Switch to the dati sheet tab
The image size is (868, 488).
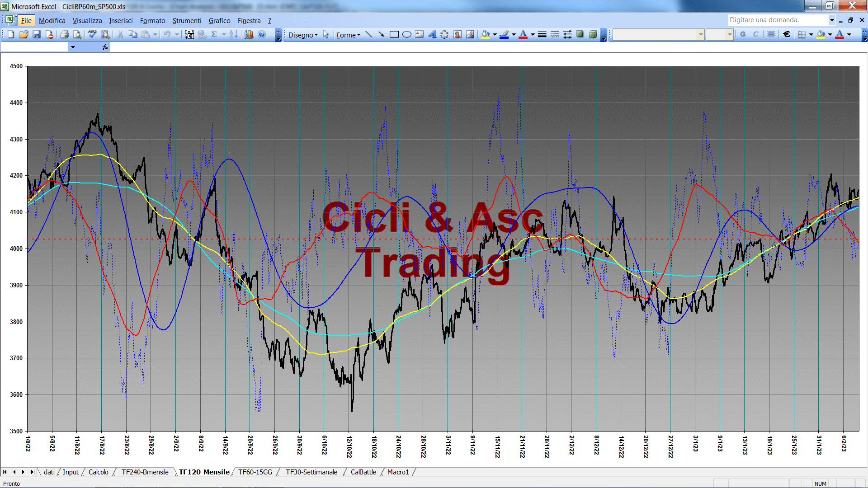[49, 472]
